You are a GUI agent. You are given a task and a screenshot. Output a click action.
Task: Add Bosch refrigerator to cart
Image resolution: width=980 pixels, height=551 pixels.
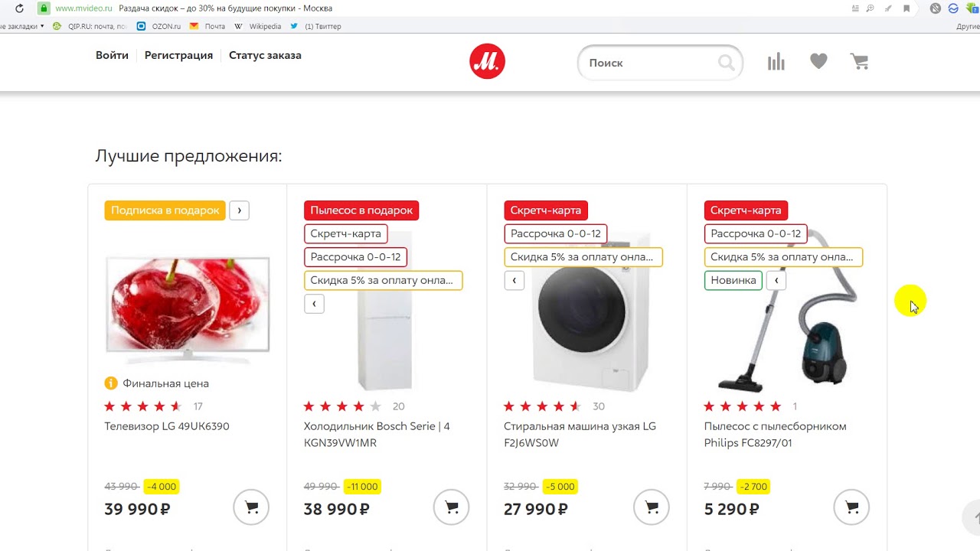click(452, 507)
